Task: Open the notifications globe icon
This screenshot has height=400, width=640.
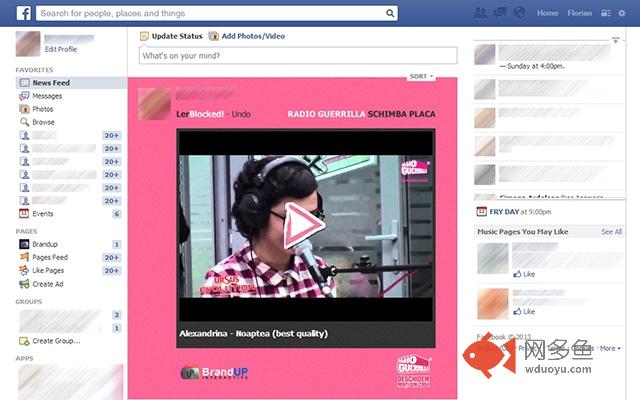Action: click(x=519, y=13)
